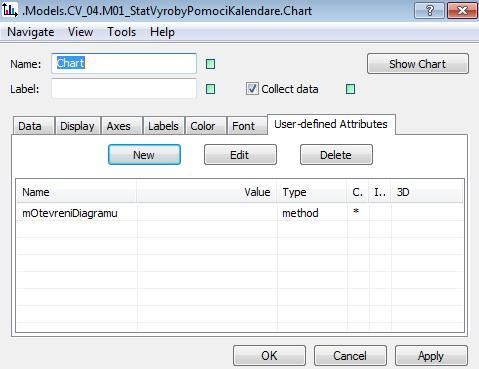
Task: Switch to the Display tab
Action: pos(77,126)
